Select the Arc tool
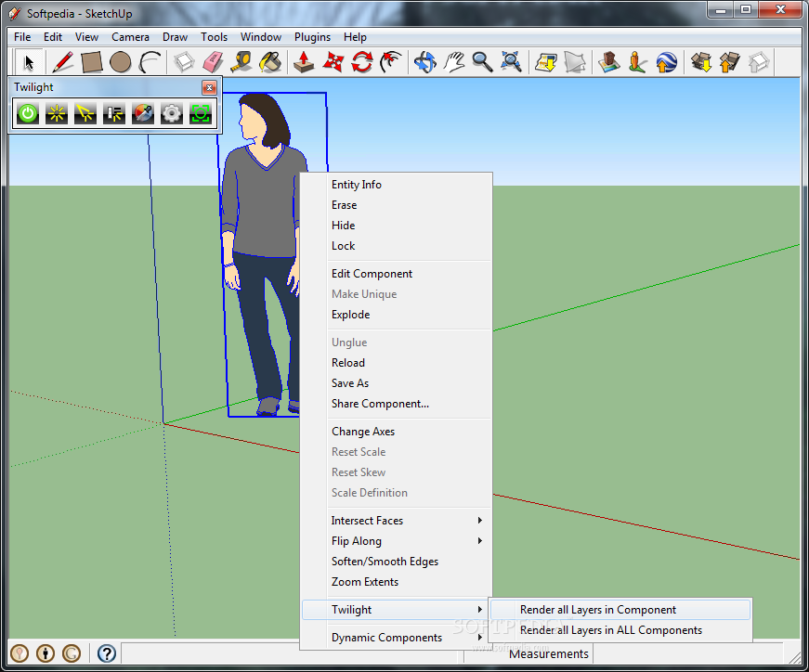Image resolution: width=809 pixels, height=672 pixels. pos(150,62)
